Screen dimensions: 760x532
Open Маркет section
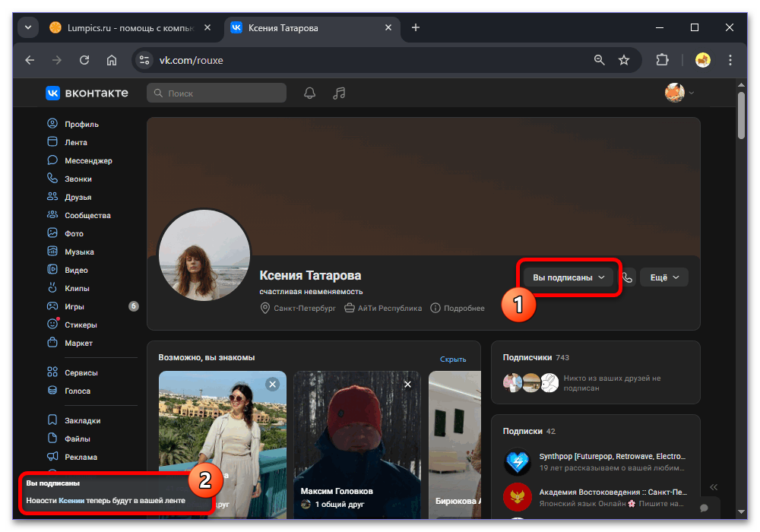(x=70, y=343)
